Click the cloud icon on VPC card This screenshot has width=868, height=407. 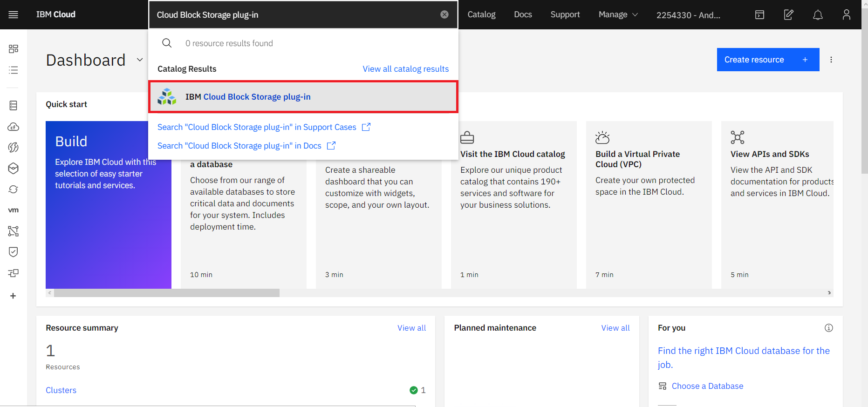pyautogui.click(x=602, y=137)
